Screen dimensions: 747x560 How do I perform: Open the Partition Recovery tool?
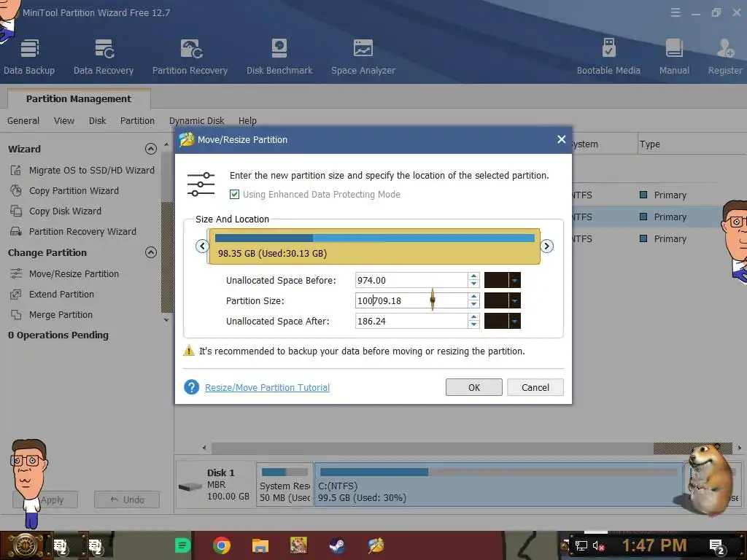[x=190, y=57]
